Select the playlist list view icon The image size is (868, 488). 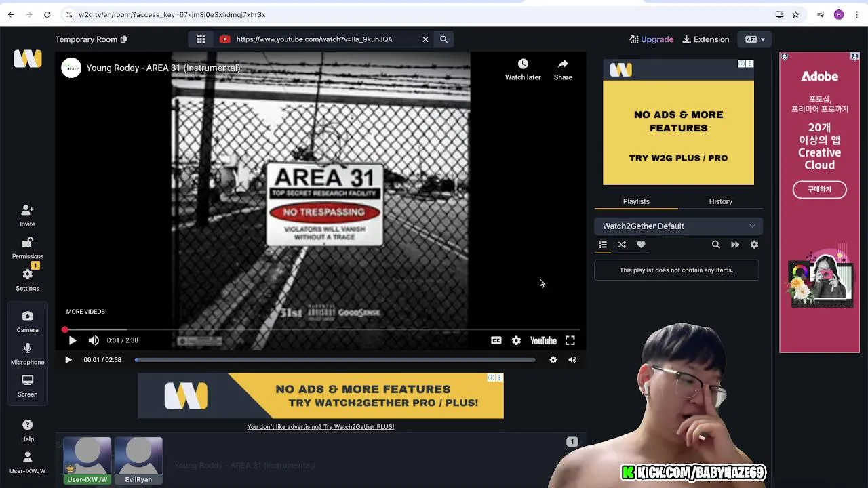pyautogui.click(x=602, y=245)
